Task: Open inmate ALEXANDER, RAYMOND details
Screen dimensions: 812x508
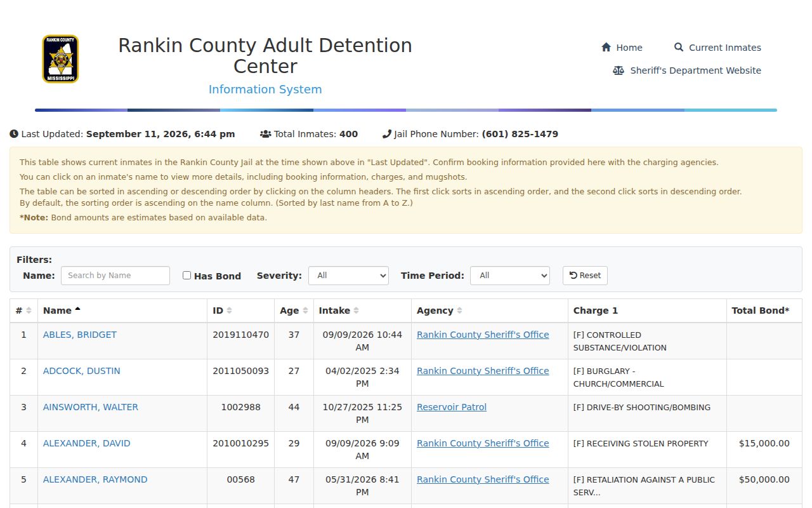Action: click(x=95, y=479)
